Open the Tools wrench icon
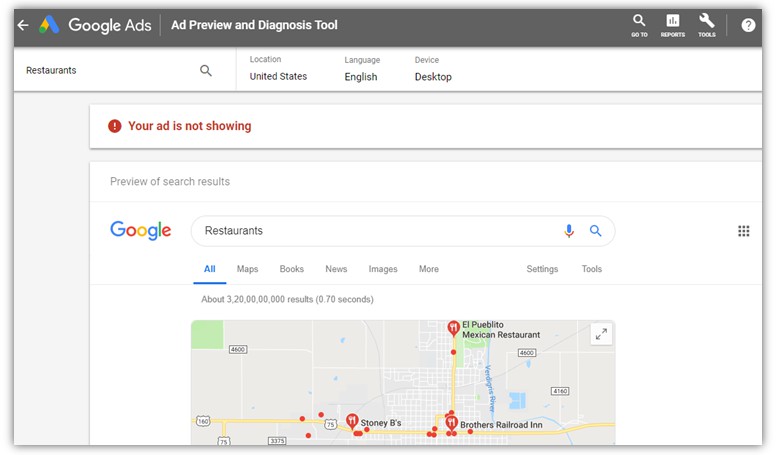777x455 pixels. tap(707, 25)
